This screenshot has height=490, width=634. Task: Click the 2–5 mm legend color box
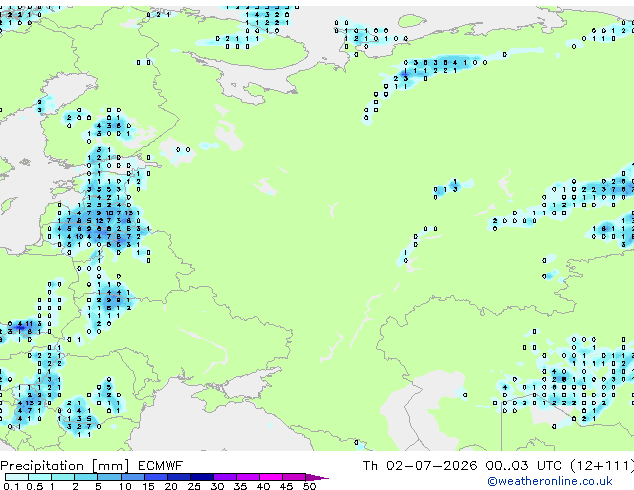pyautogui.click(x=86, y=477)
